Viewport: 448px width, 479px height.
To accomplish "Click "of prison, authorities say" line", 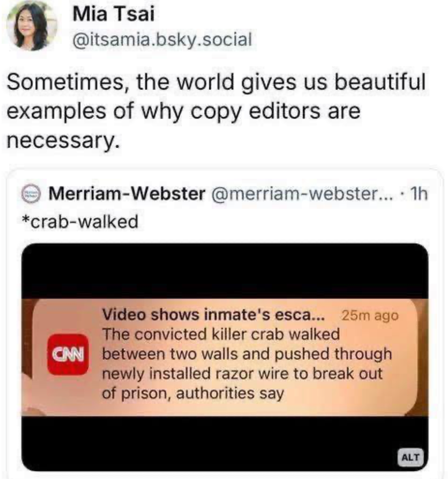I will (193, 393).
